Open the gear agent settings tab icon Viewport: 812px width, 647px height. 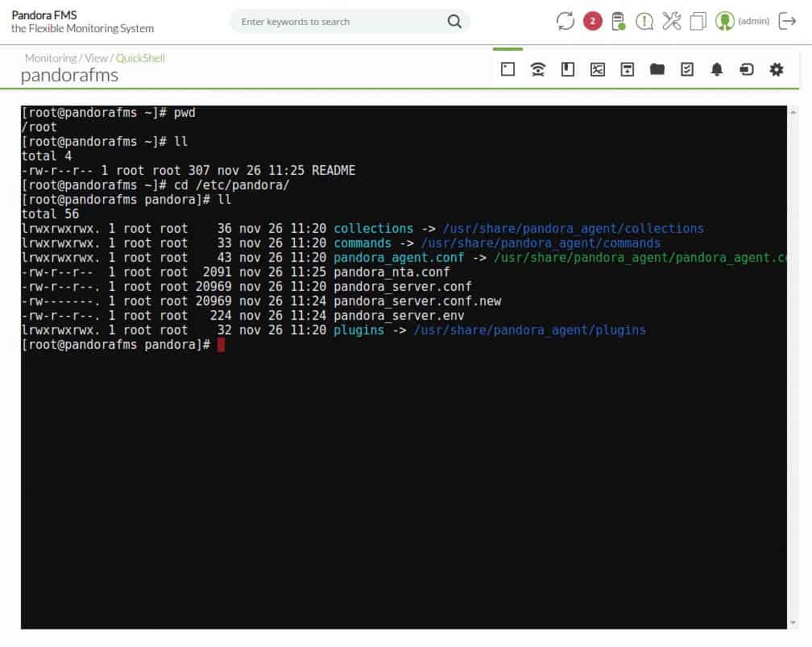pyautogui.click(x=777, y=69)
